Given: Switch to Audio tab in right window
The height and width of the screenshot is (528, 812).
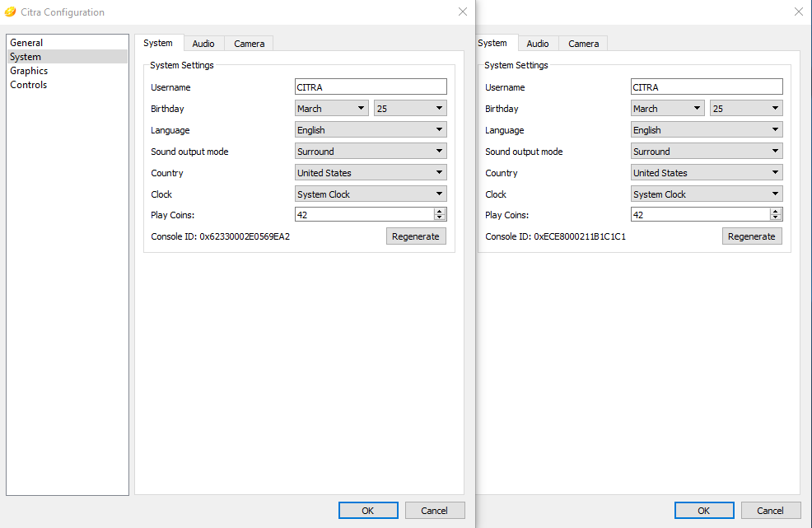Looking at the screenshot, I should pos(538,44).
